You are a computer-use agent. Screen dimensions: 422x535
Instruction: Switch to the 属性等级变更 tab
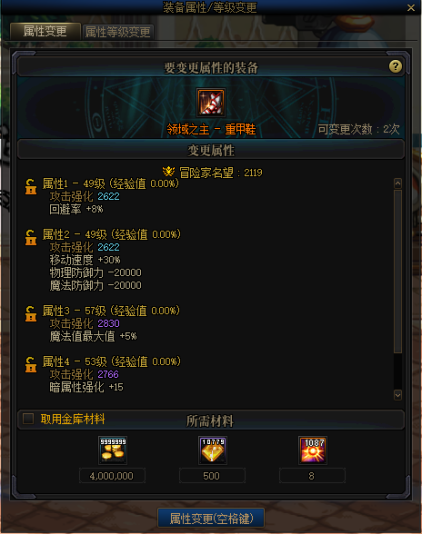click(118, 32)
